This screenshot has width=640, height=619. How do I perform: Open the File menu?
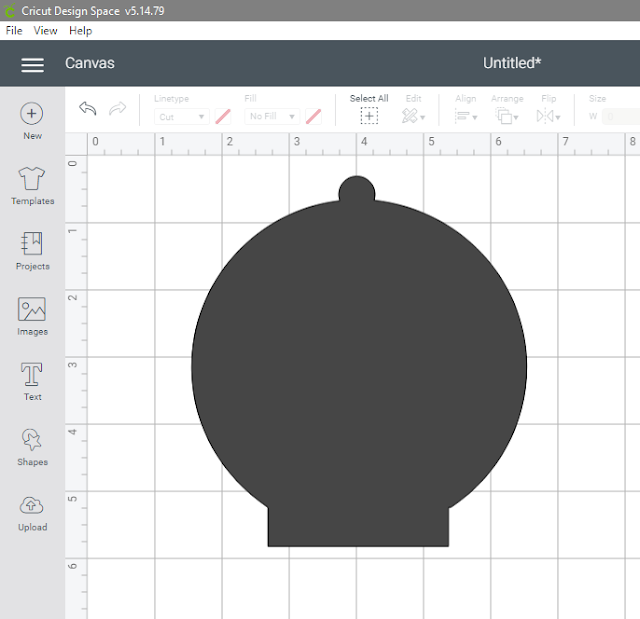pos(14,31)
